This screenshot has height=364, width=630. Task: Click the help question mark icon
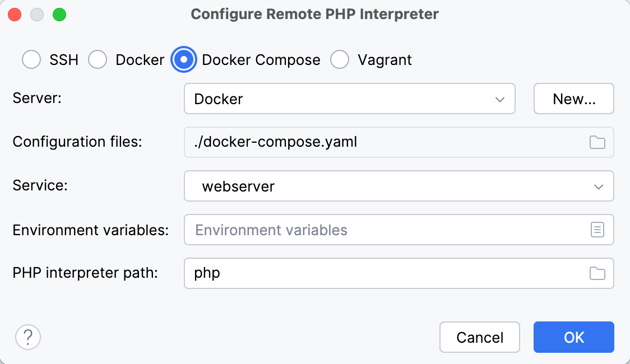click(27, 337)
